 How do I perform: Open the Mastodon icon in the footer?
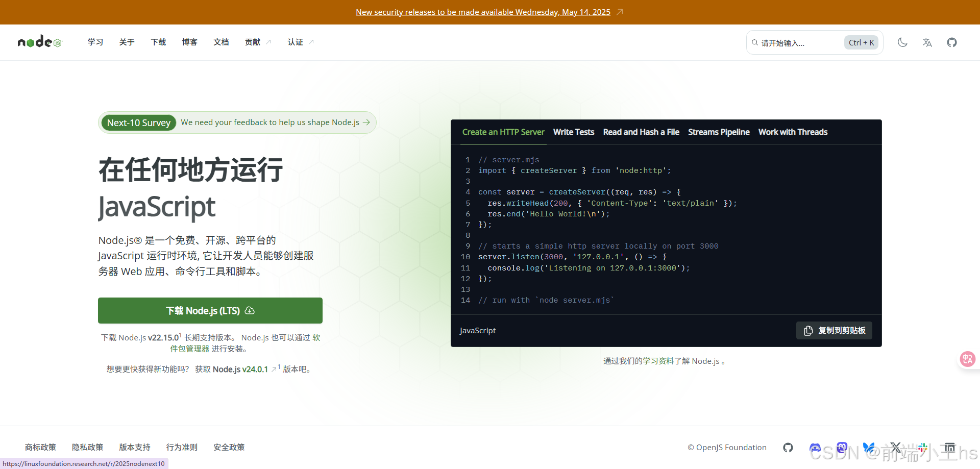(x=842, y=448)
